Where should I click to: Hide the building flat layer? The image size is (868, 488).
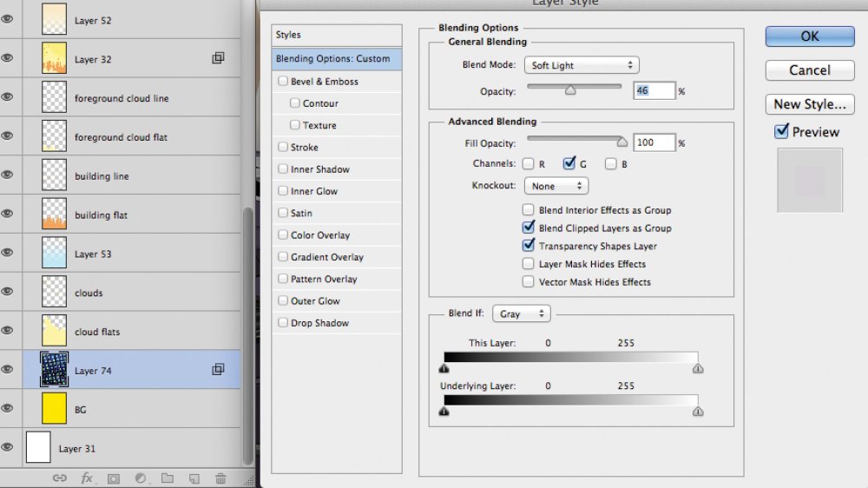point(7,214)
